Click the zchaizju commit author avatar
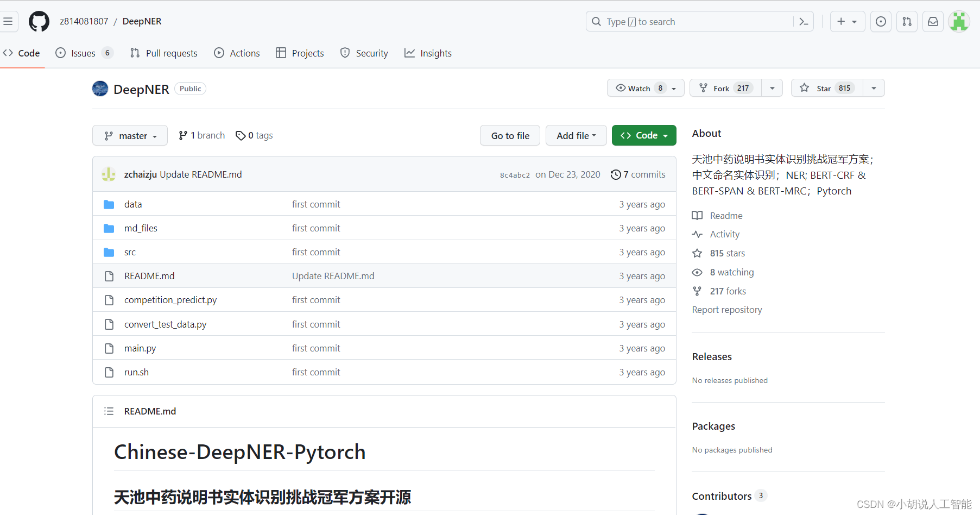The height and width of the screenshot is (515, 980). pyautogui.click(x=109, y=174)
